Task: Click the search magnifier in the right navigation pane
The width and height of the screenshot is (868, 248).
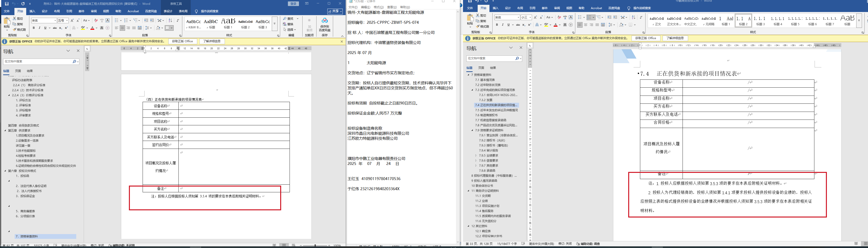Action: 517,59
